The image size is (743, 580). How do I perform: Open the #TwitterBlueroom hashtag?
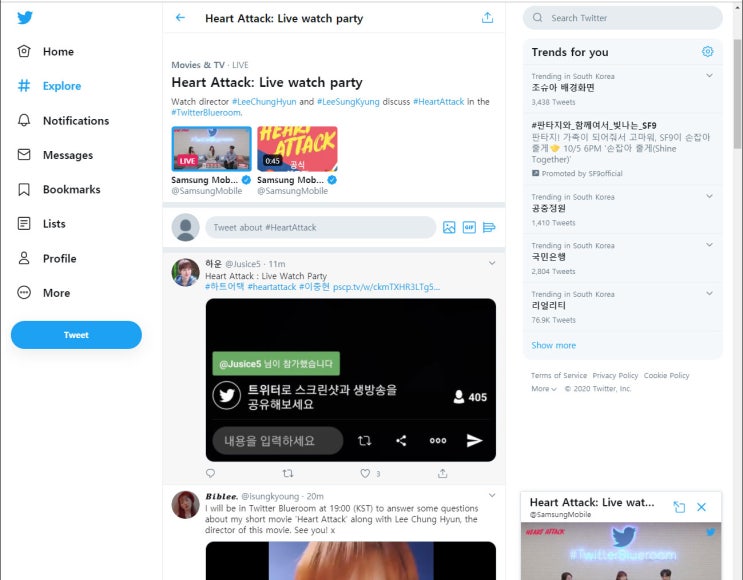click(x=206, y=112)
